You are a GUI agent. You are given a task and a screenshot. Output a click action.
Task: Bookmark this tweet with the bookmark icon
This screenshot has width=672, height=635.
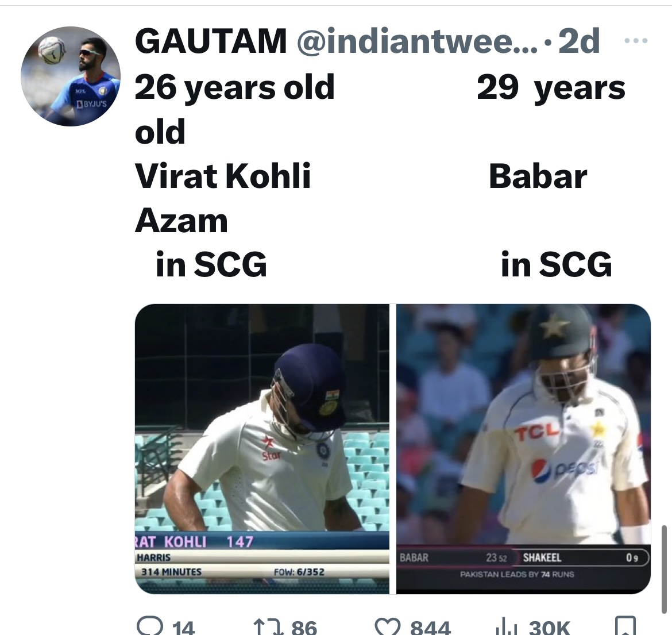click(625, 626)
